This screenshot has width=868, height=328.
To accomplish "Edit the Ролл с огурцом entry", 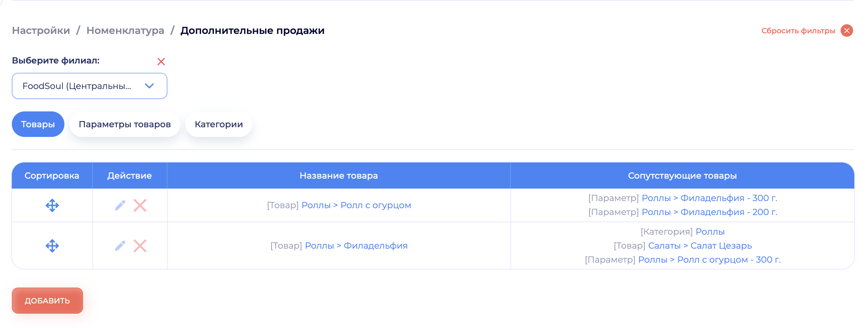I will tap(120, 205).
